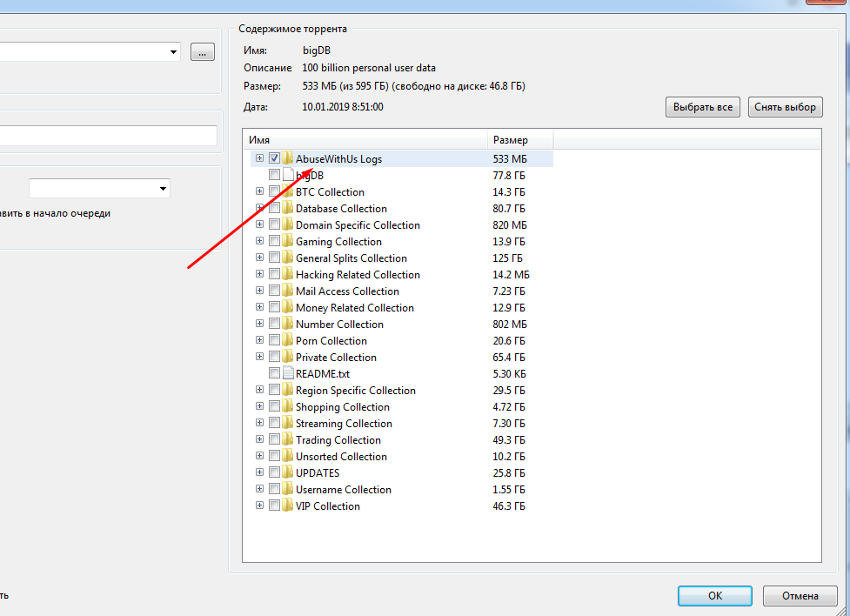Click the UPDATES folder icon

[287, 473]
